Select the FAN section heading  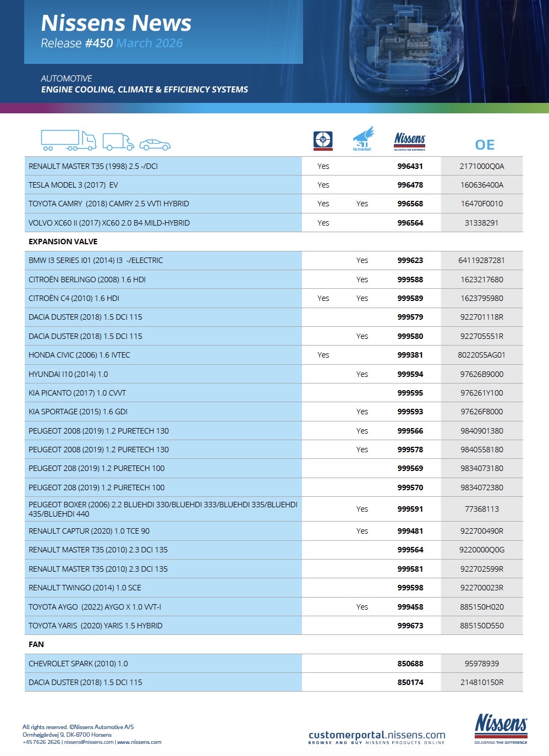pos(36,644)
